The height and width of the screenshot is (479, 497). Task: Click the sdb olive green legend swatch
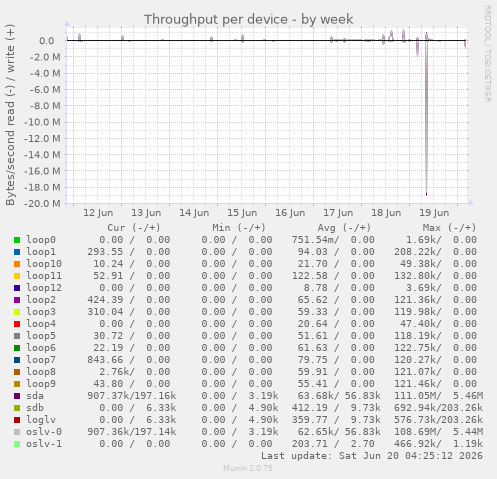click(17, 408)
